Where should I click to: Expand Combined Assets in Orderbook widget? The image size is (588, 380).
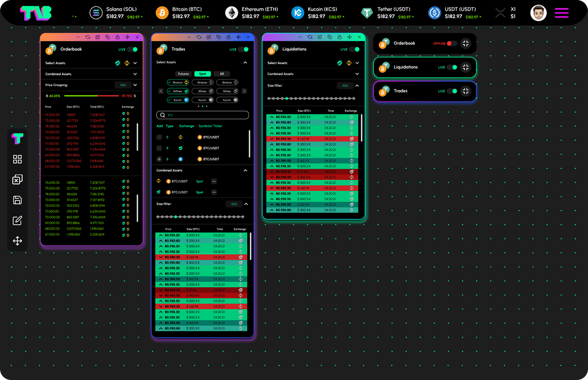coord(135,74)
